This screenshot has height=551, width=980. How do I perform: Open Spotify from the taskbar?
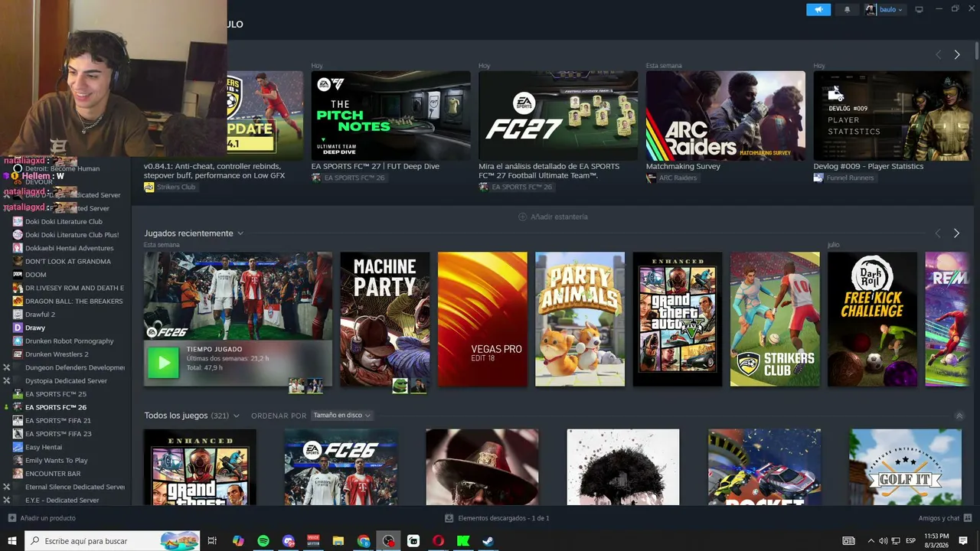pyautogui.click(x=263, y=541)
